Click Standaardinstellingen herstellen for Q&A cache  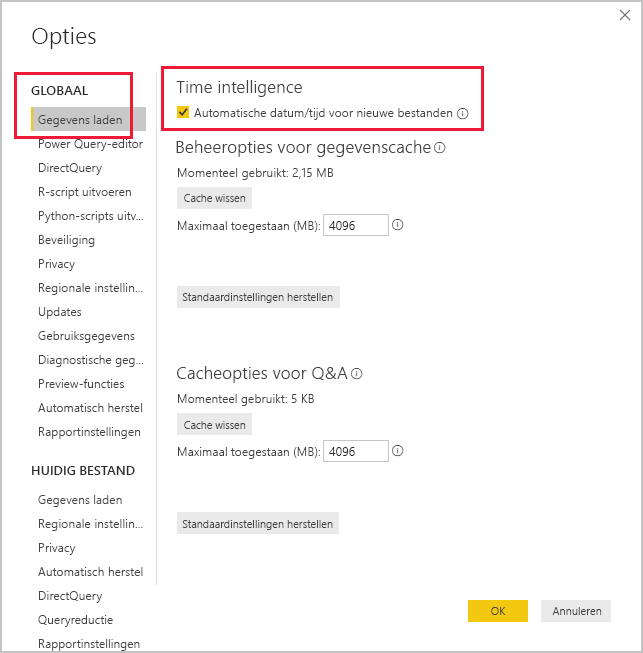tap(258, 523)
